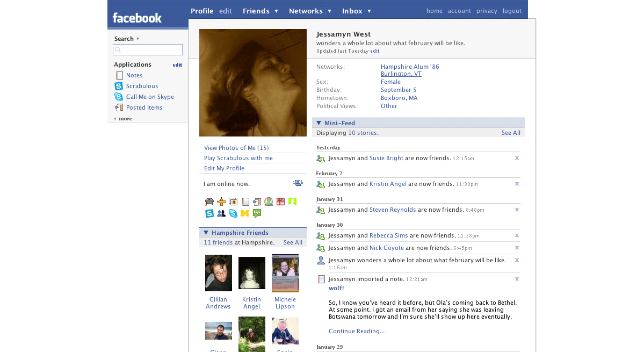The height and width of the screenshot is (352, 644).
Task: Click the online status computer icon
Action: (x=298, y=183)
